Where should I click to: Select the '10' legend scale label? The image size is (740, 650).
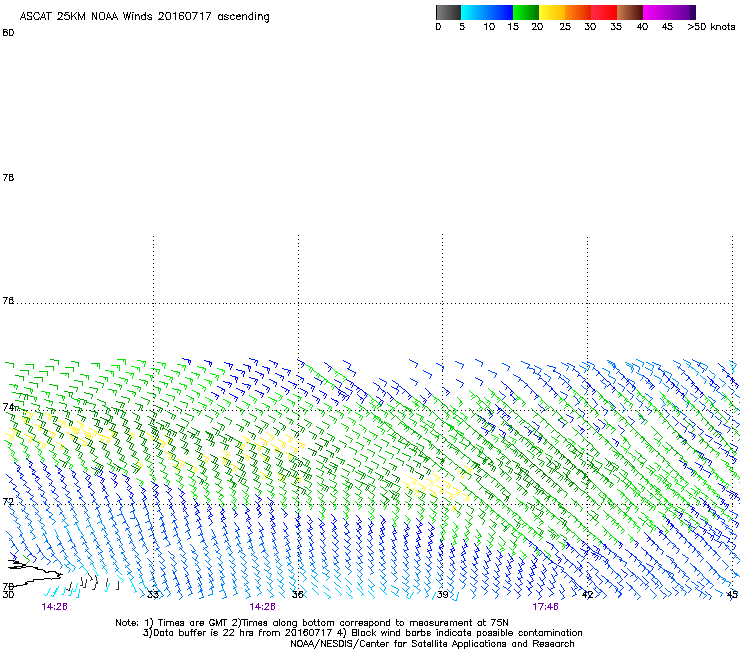(x=489, y=27)
